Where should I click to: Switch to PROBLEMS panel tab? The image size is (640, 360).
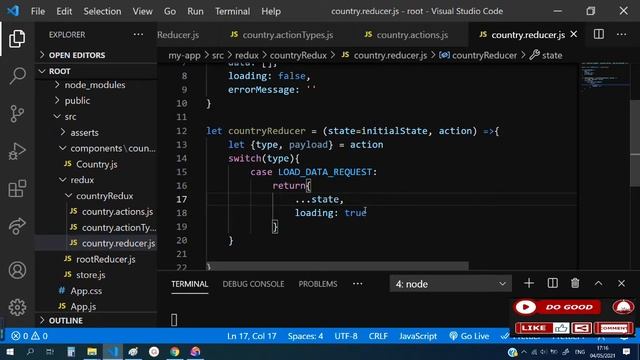pyautogui.click(x=318, y=284)
